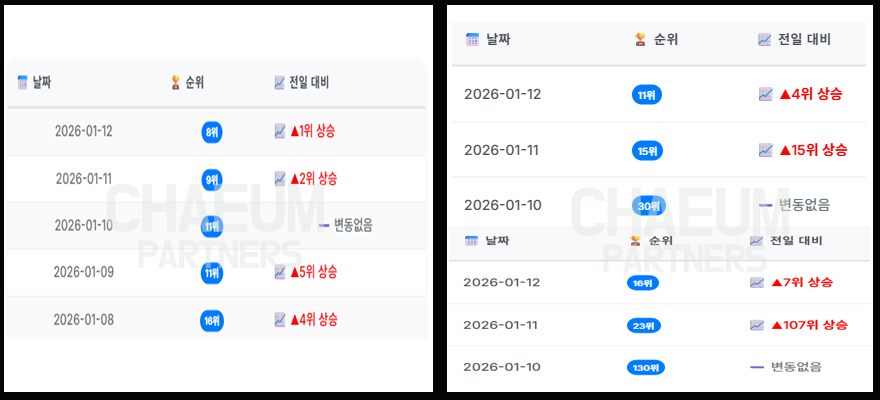The height and width of the screenshot is (400, 880).
Task: Select the blue 8위 rank badge
Action: (x=212, y=131)
